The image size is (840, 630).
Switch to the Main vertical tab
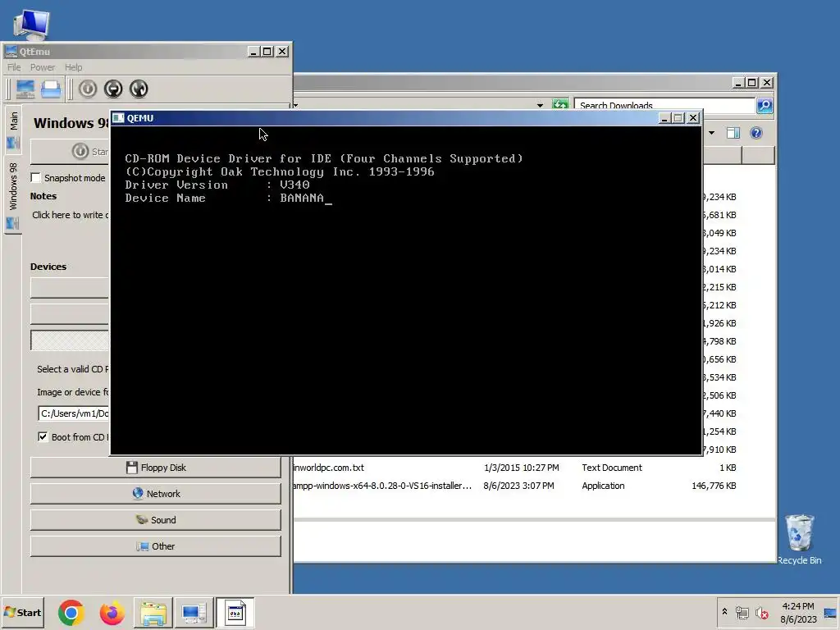13,129
